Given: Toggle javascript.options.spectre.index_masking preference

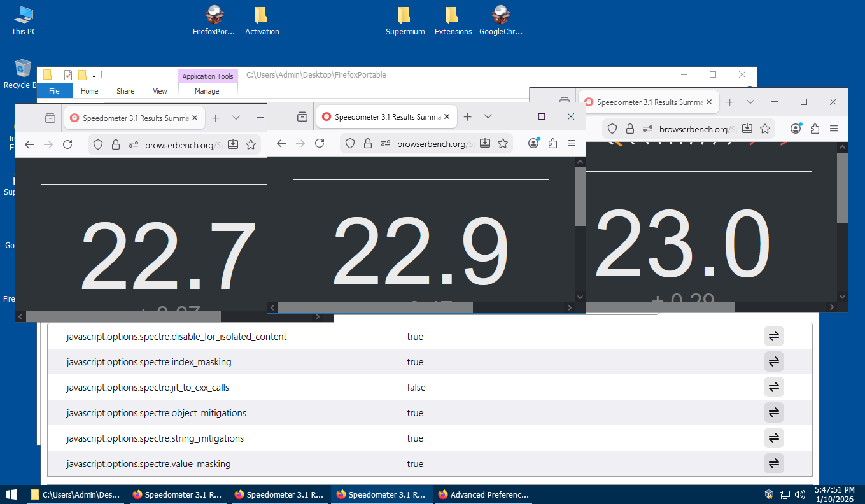Looking at the screenshot, I should pyautogui.click(x=773, y=362).
